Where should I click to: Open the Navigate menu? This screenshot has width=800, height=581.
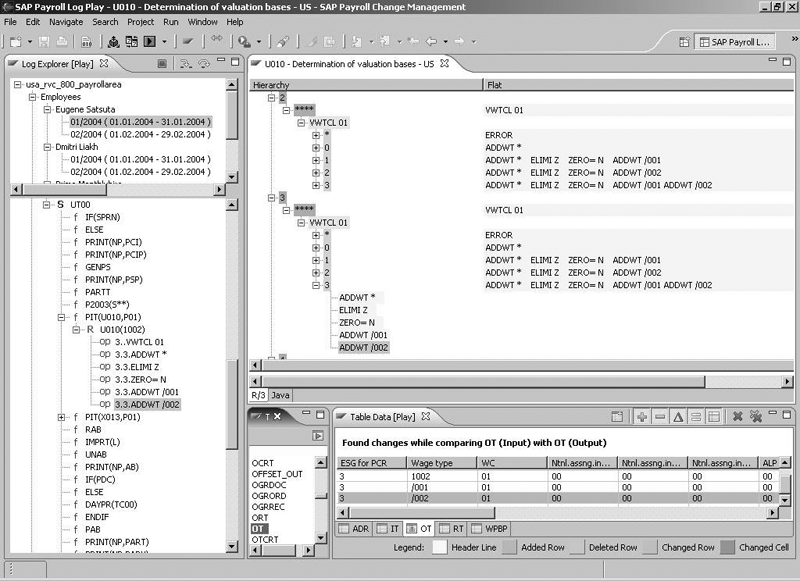pos(66,21)
